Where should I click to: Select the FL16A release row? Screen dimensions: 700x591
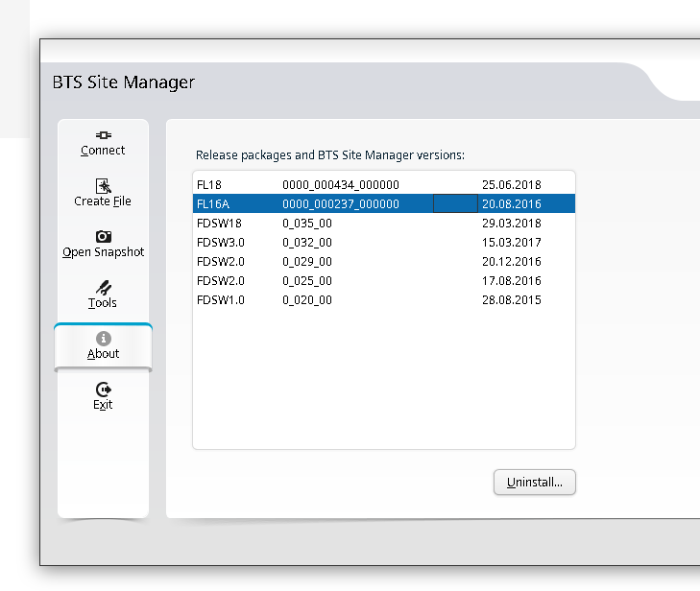[384, 203]
